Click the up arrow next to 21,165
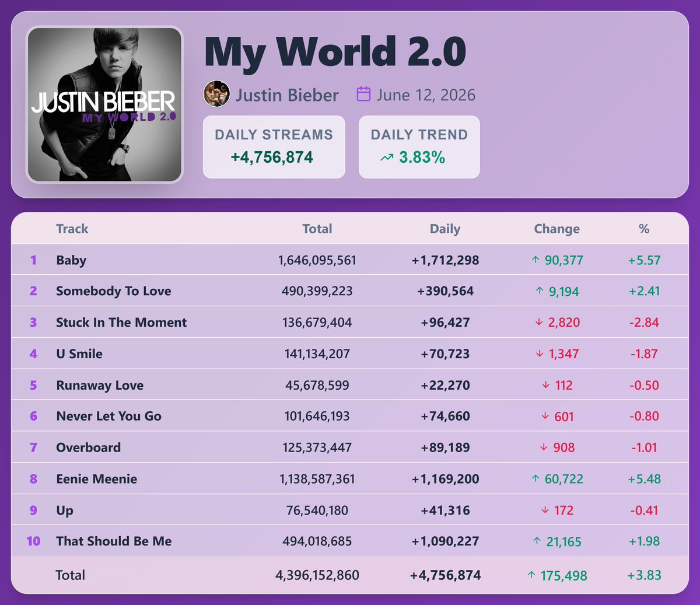Screen dimensions: 700x605 pyautogui.click(x=537, y=541)
